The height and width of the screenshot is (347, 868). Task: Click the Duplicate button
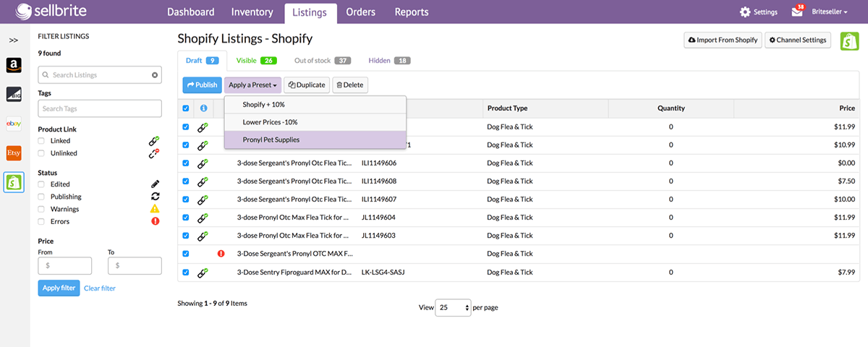(x=307, y=85)
